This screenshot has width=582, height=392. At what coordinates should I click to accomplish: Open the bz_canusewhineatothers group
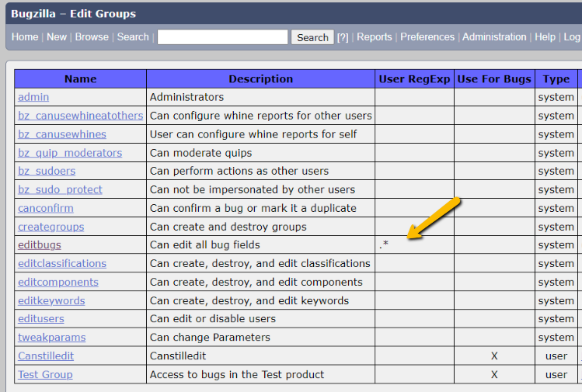point(81,116)
